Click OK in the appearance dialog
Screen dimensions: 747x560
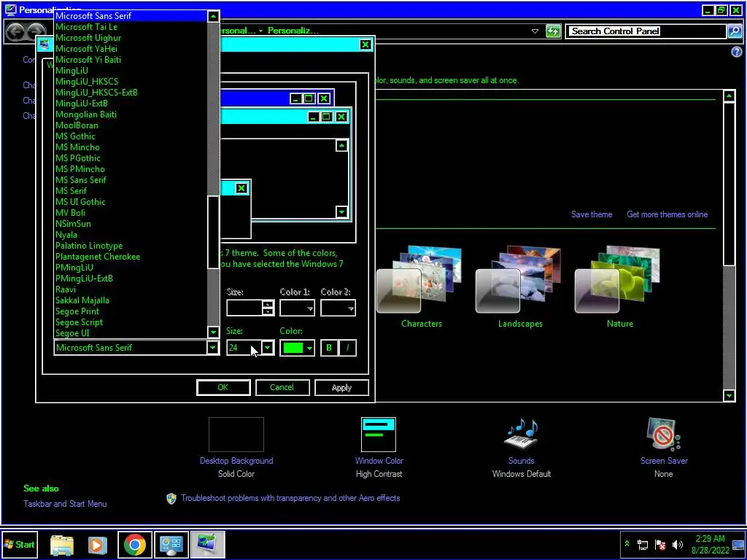click(x=223, y=387)
